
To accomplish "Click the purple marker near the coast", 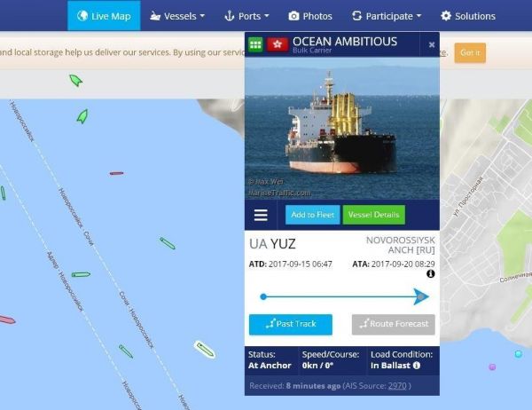I will [x=492, y=367].
